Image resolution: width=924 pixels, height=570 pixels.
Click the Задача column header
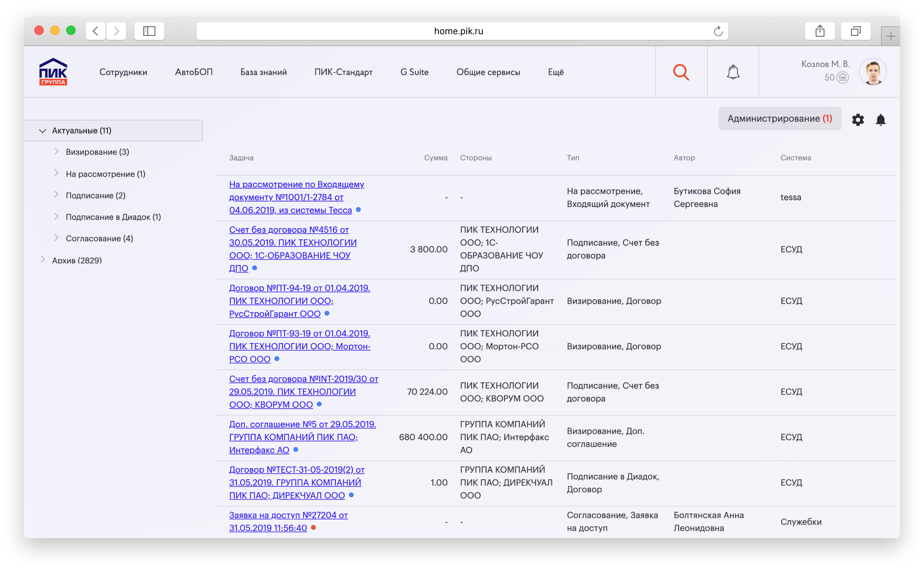click(241, 158)
